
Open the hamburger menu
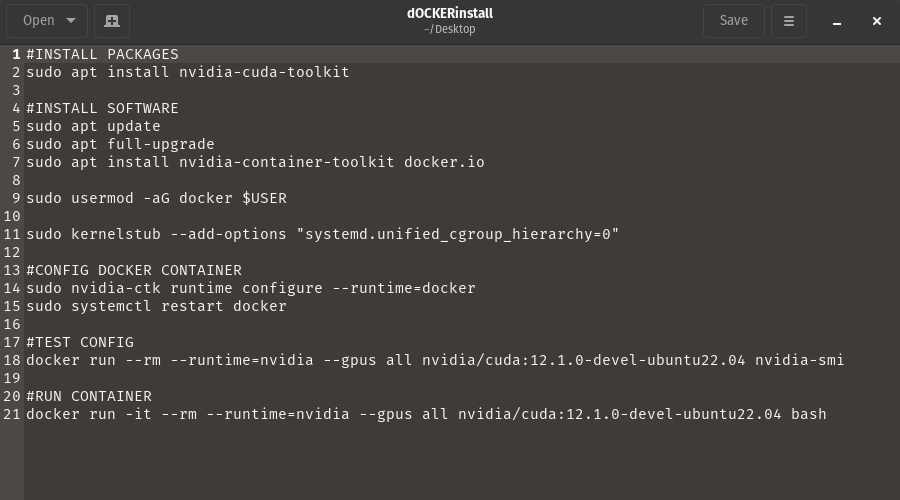pos(788,20)
